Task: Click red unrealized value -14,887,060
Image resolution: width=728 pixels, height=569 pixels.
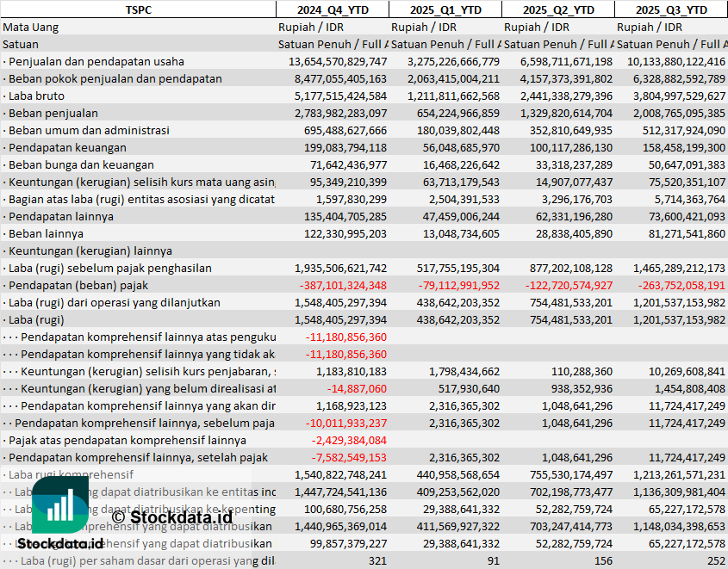Action: point(357,388)
